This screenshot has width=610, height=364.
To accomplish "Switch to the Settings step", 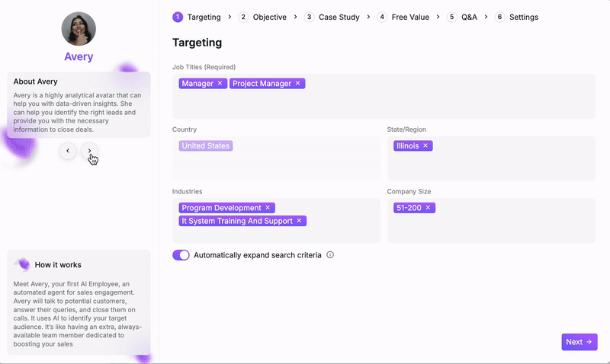I will tap(517, 17).
